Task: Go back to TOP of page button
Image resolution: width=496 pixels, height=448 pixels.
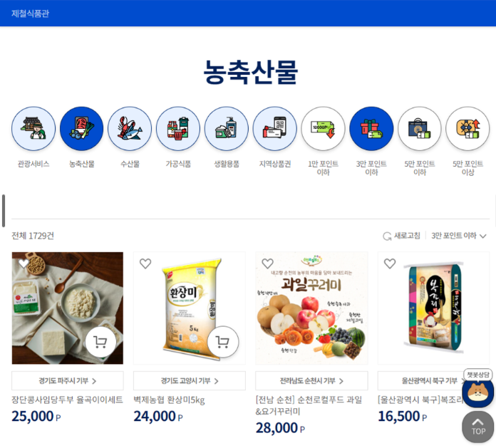Action: (x=478, y=427)
